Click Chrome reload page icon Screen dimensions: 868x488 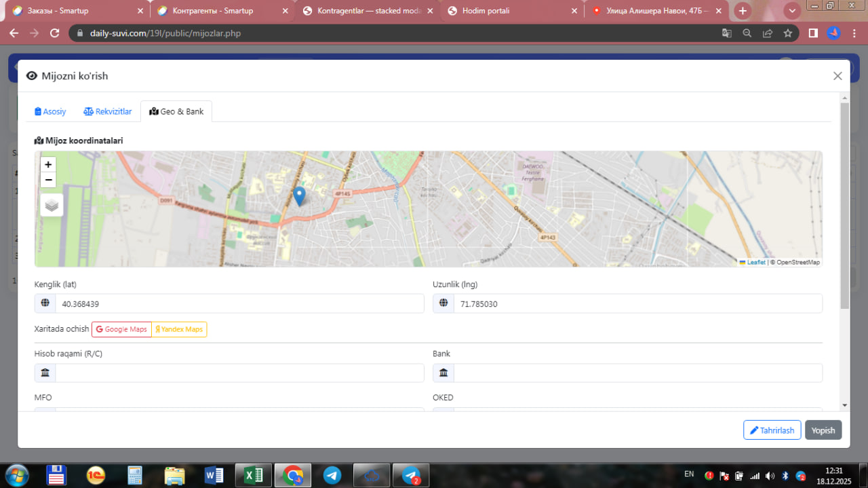click(x=55, y=33)
